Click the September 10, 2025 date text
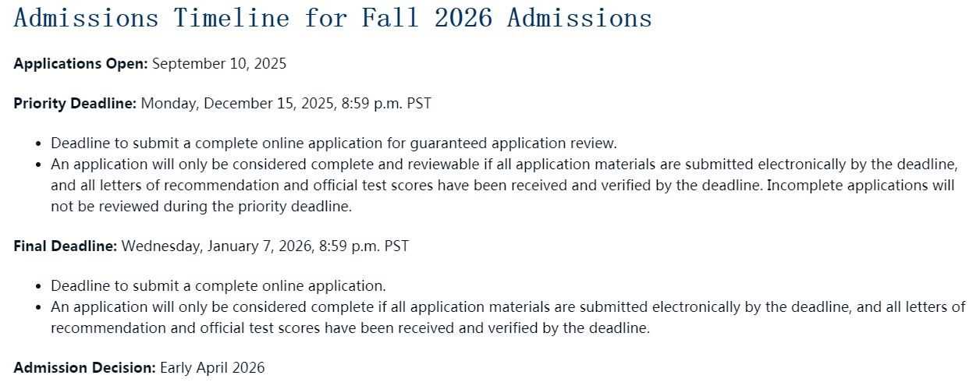The image size is (980, 386). pyautogui.click(x=219, y=63)
